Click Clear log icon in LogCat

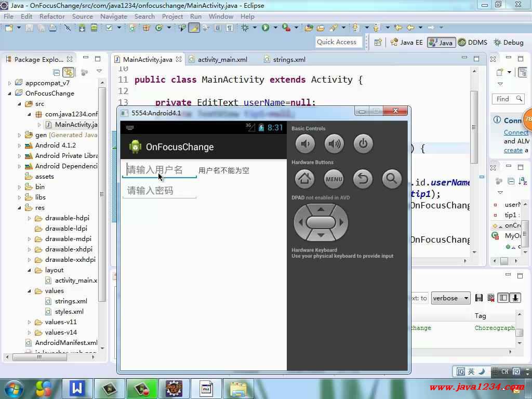491,298
